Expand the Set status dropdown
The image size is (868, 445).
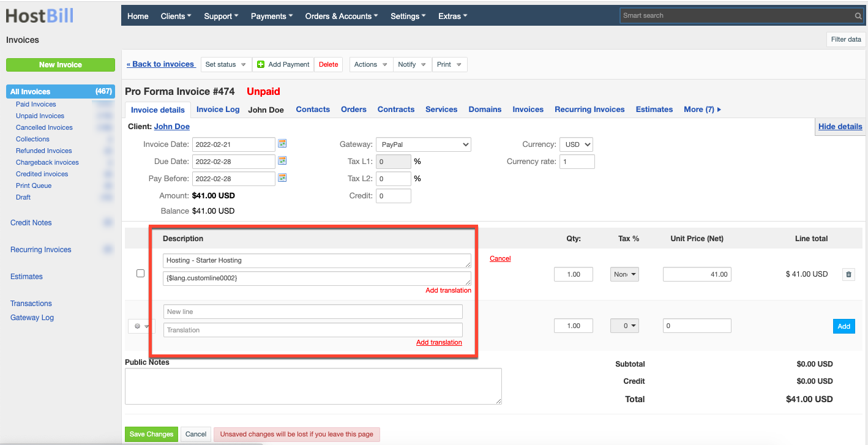[226, 64]
